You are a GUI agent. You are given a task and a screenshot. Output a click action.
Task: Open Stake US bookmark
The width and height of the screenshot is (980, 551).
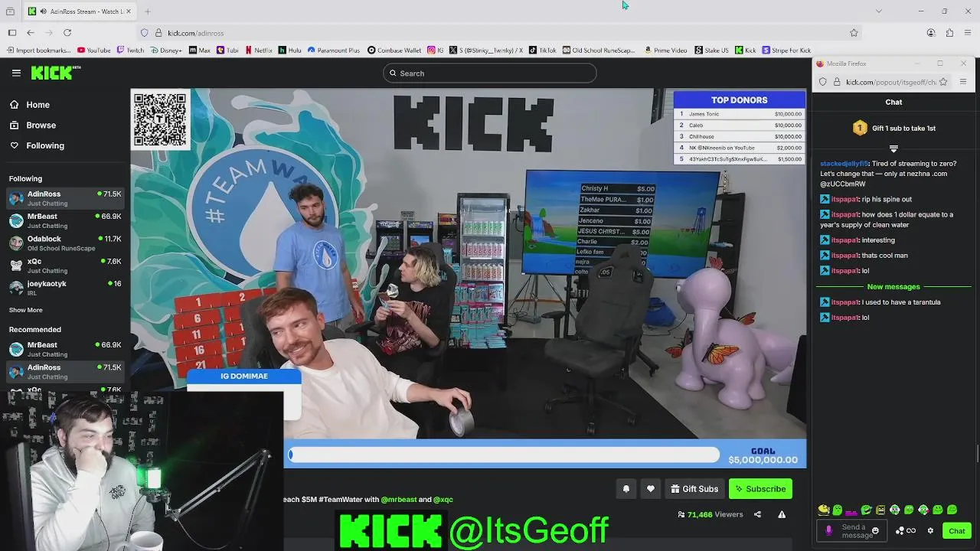tap(712, 51)
